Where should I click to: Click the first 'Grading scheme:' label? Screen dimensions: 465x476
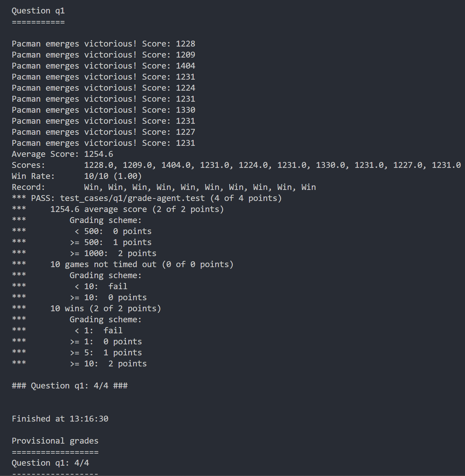(106, 220)
